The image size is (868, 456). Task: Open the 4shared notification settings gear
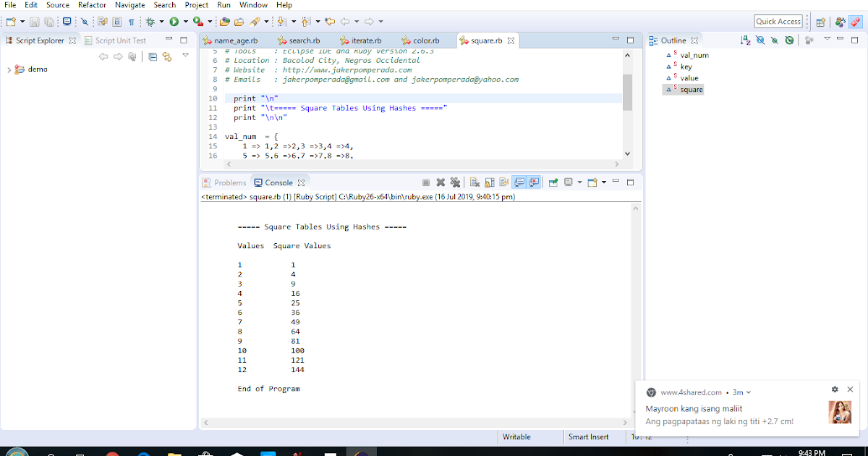pos(835,389)
